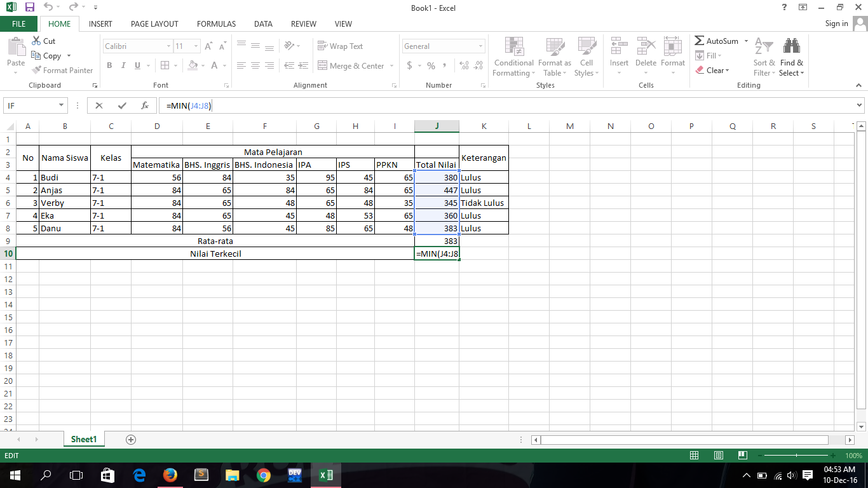The image size is (868, 488).
Task: Apply the Percent Style number format
Action: click(x=430, y=65)
